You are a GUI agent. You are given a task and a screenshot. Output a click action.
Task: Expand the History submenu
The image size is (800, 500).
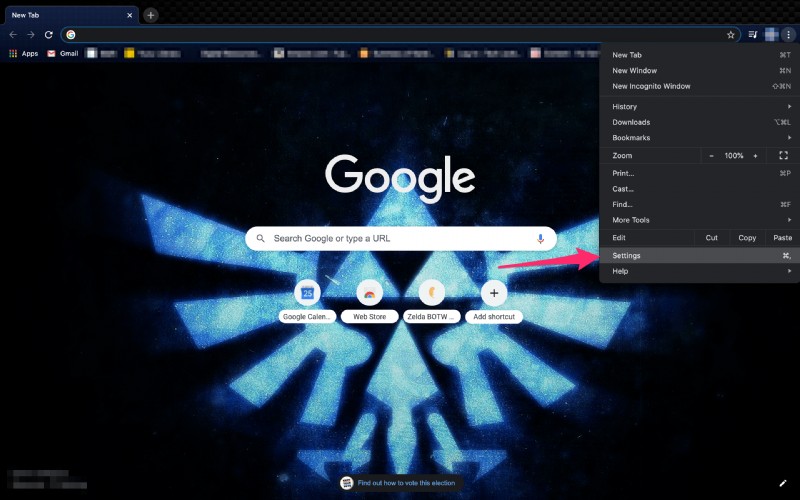[x=699, y=107]
